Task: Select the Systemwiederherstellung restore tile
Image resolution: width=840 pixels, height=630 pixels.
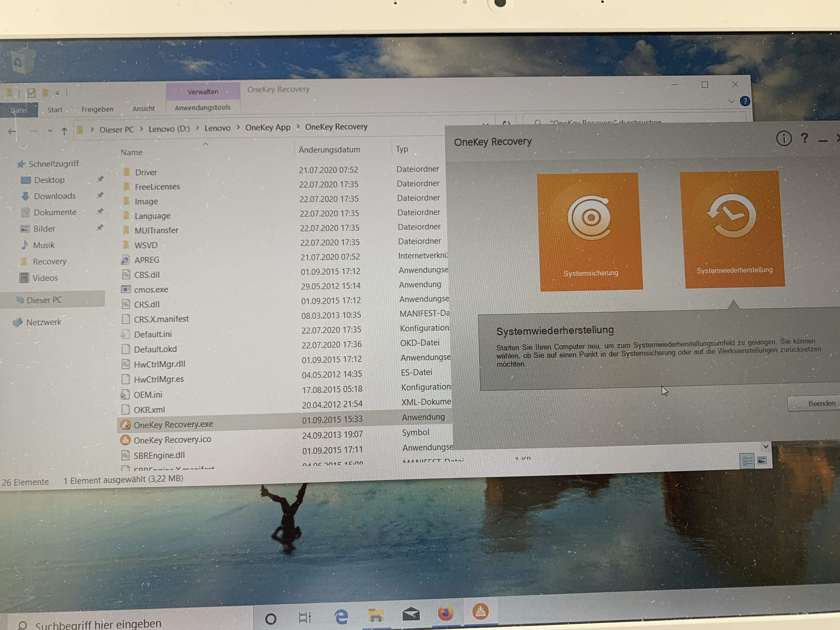Action: [x=732, y=229]
